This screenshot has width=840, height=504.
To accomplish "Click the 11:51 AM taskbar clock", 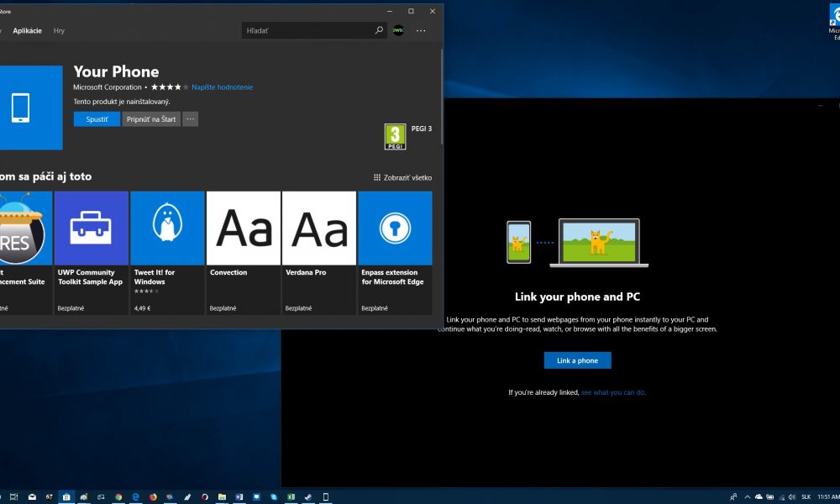I will [828, 496].
